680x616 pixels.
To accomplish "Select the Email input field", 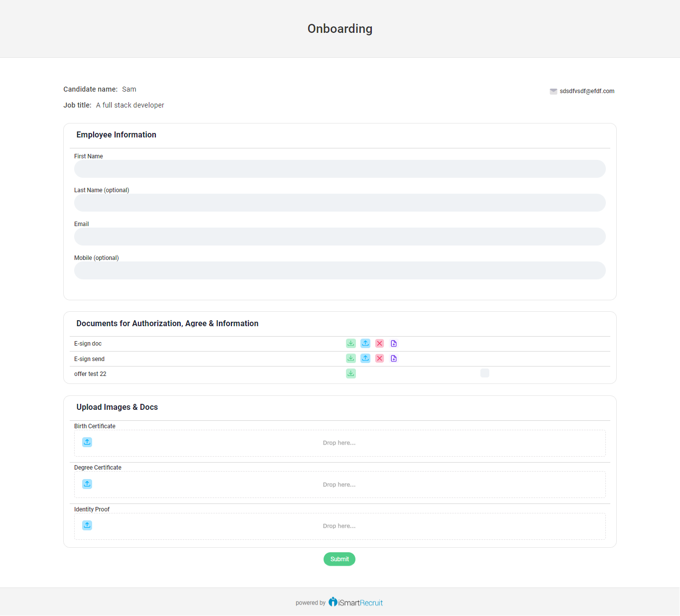I will pyautogui.click(x=340, y=237).
